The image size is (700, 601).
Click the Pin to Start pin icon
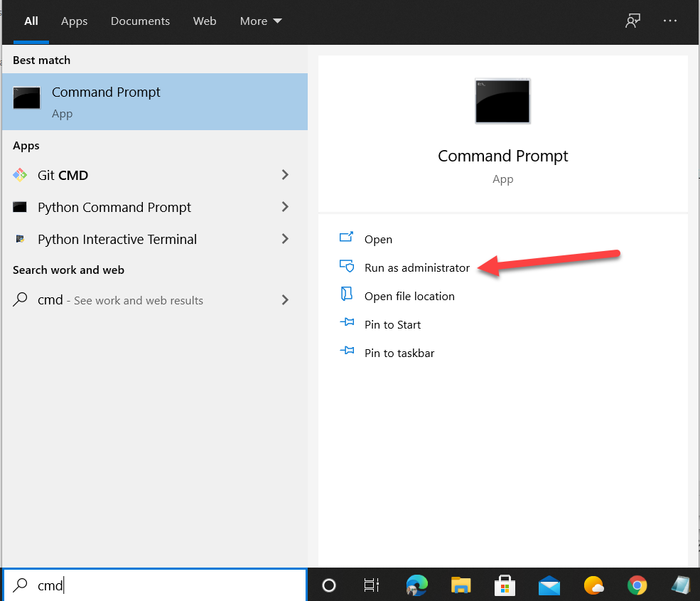347,321
